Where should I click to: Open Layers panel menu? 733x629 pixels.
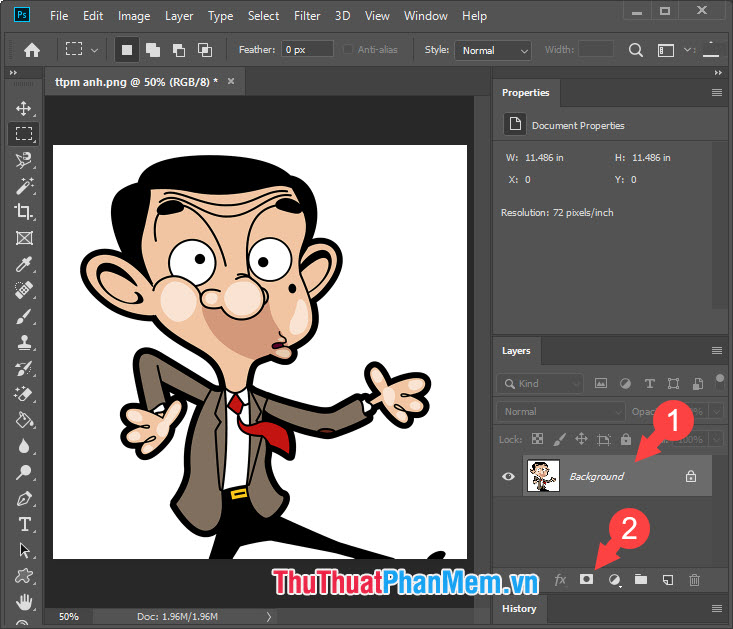717,350
